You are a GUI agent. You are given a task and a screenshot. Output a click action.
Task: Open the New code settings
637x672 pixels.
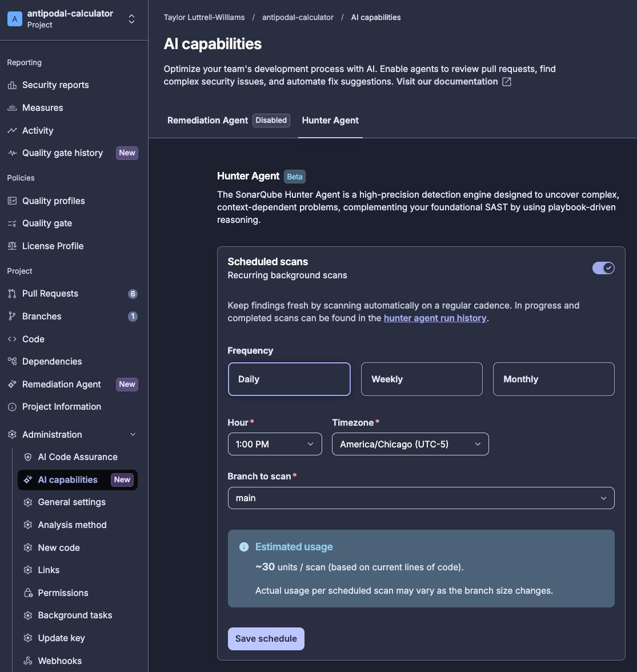coord(78,547)
